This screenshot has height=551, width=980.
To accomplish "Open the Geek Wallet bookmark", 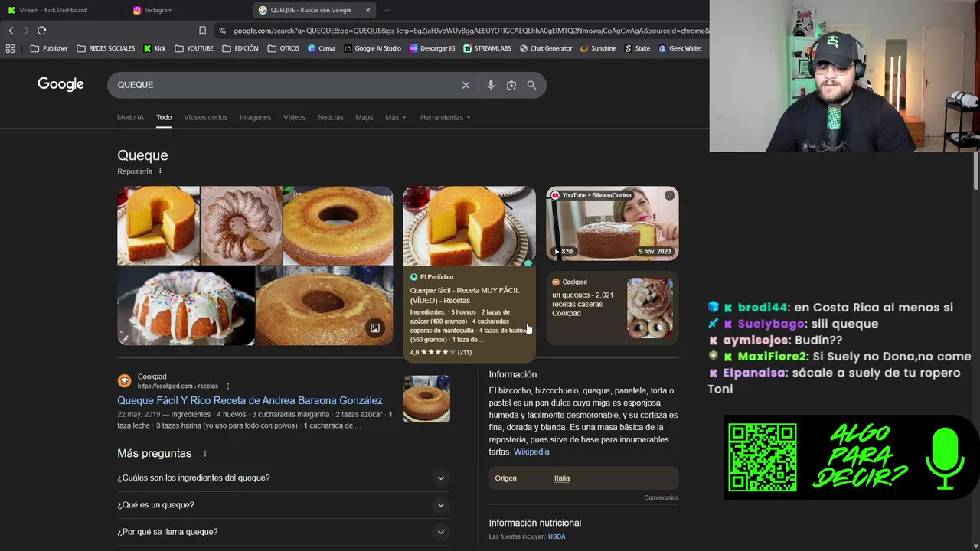I will coord(680,48).
